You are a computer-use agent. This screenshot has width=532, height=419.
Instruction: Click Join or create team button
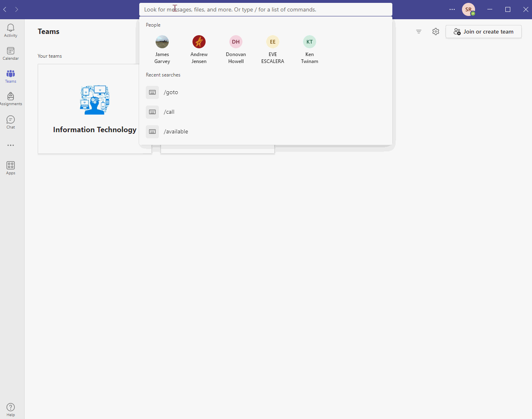(484, 32)
